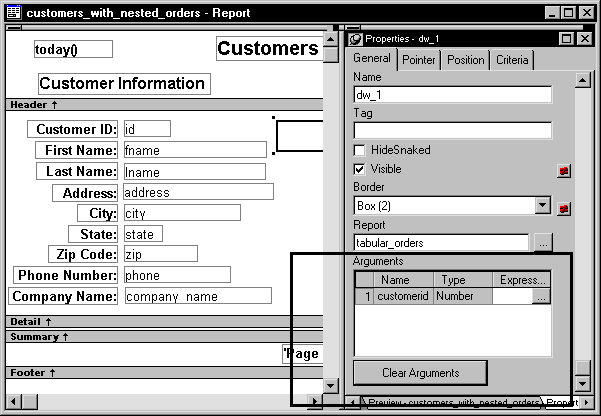
Task: Click the Name field containing dw_1
Action: click(x=452, y=95)
